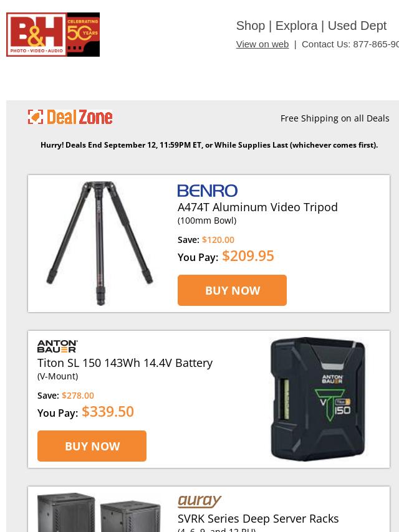Open SVRK Series Deep Server Racks title
This screenshot has width=399, height=532.
point(258,519)
